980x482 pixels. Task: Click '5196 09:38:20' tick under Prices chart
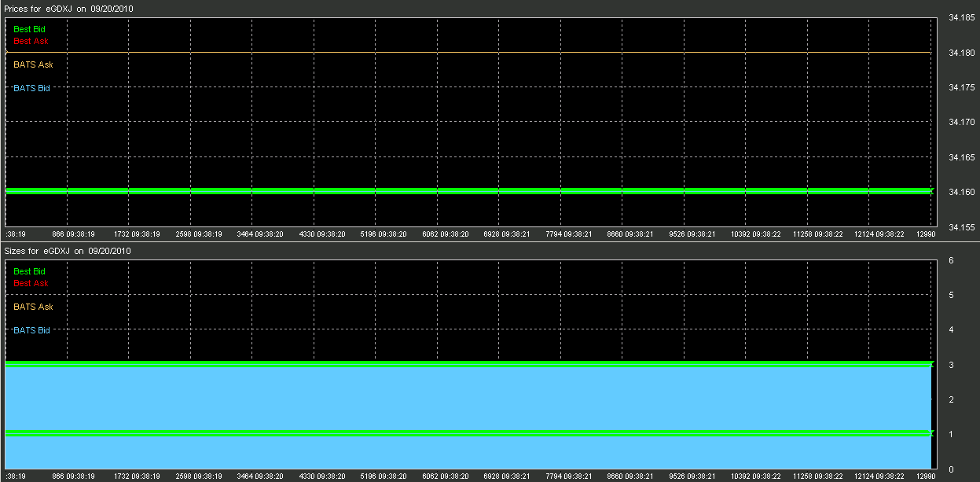click(385, 234)
